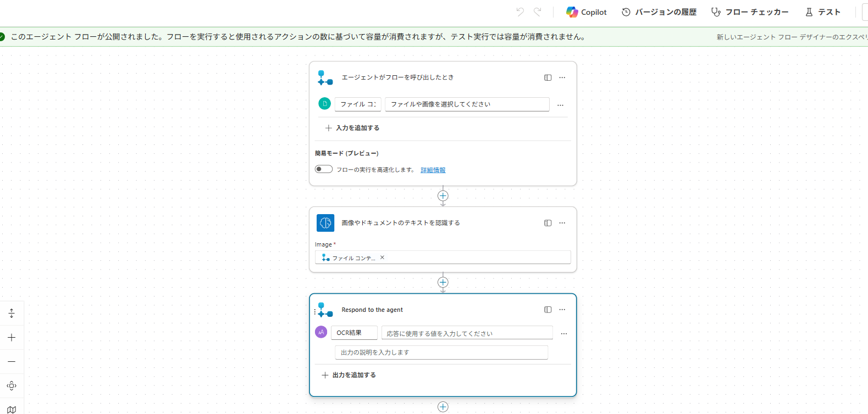The height and width of the screenshot is (414, 868).
Task: Click the AI Builder OCR action icon
Action: pyautogui.click(x=325, y=223)
